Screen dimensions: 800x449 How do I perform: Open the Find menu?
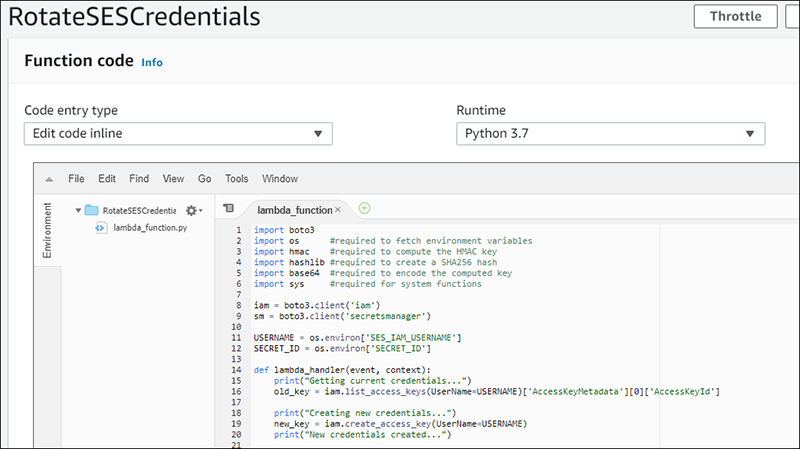[139, 179]
